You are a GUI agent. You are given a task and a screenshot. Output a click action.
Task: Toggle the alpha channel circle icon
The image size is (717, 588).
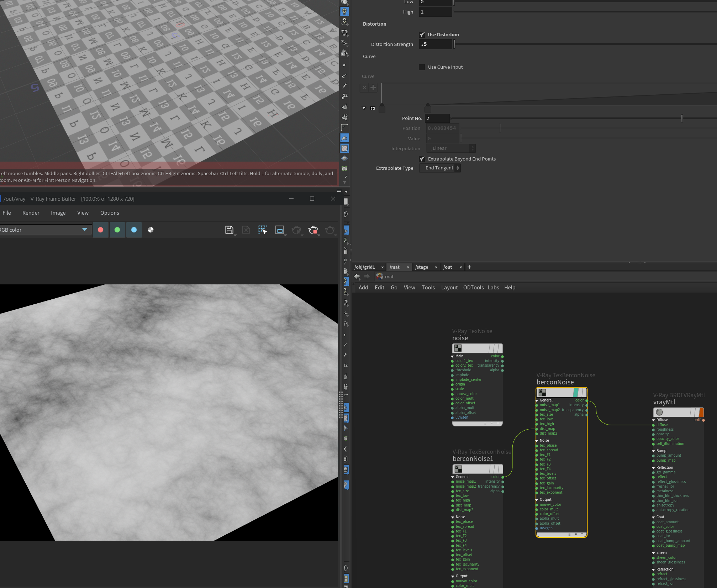pos(151,230)
